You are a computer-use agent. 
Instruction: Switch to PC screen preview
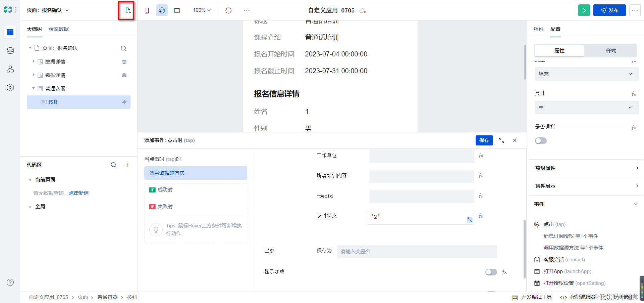[x=177, y=10]
